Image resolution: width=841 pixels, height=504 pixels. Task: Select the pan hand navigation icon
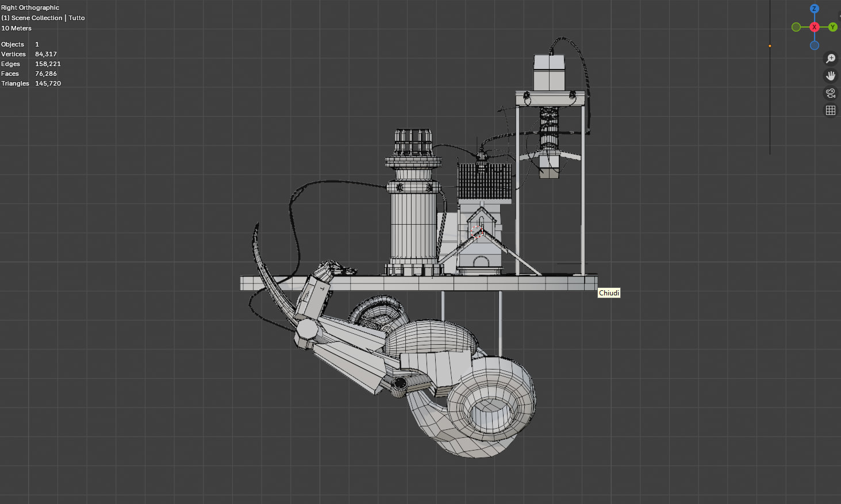coord(830,76)
